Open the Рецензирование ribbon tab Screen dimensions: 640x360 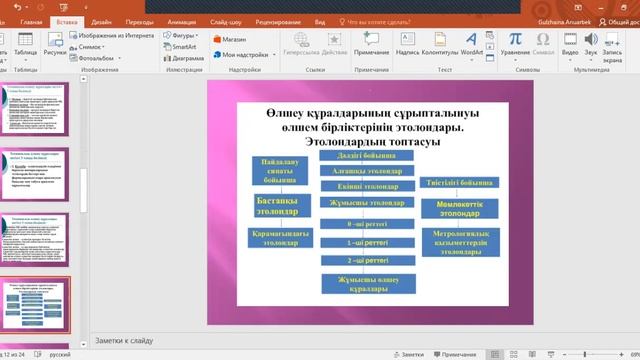pos(278,22)
